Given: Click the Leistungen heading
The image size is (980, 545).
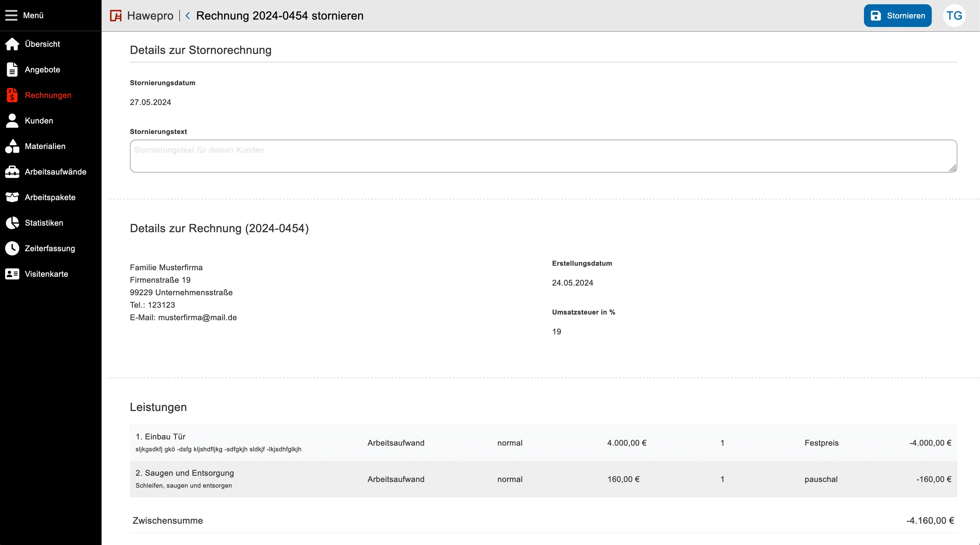Looking at the screenshot, I should pos(158,407).
